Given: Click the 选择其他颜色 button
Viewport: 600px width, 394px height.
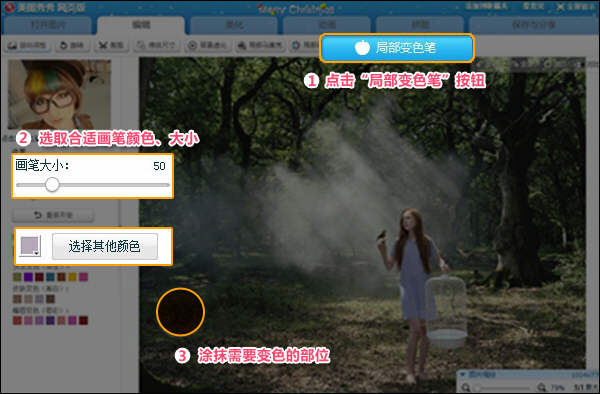Looking at the screenshot, I should (x=104, y=246).
